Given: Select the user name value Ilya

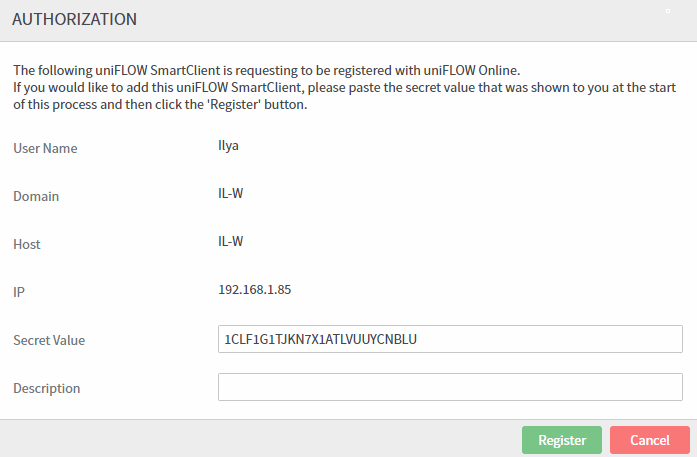Looking at the screenshot, I should click(229, 145).
